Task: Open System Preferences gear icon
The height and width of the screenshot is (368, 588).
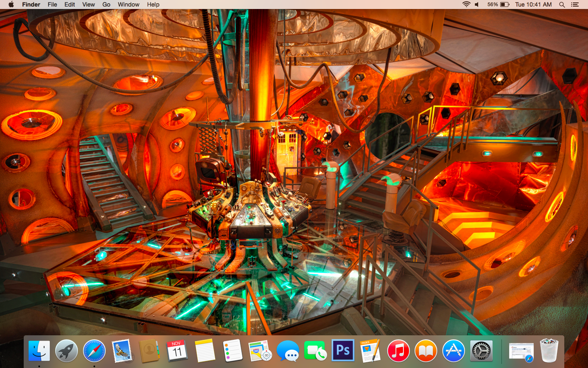Action: tap(481, 351)
